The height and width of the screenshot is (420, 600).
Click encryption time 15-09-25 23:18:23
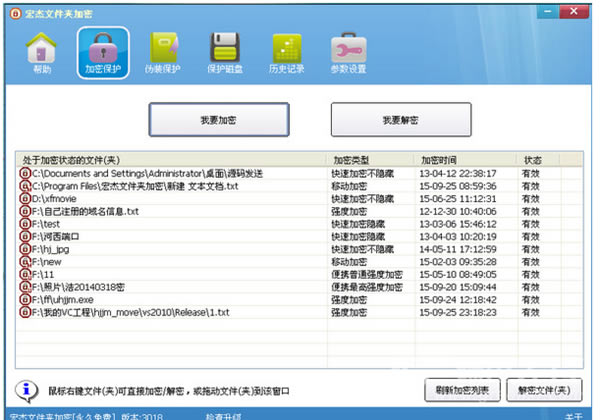(x=458, y=312)
